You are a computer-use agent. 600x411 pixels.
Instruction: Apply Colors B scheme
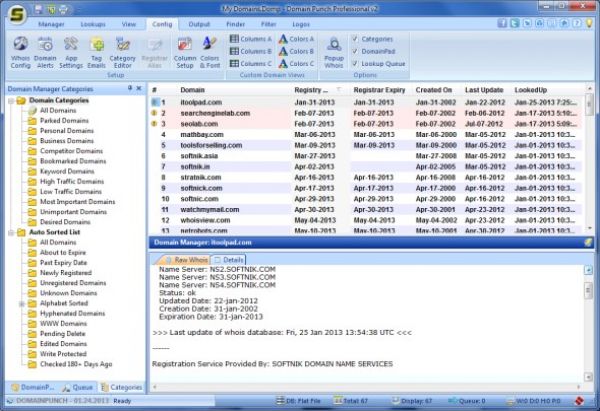[296, 51]
